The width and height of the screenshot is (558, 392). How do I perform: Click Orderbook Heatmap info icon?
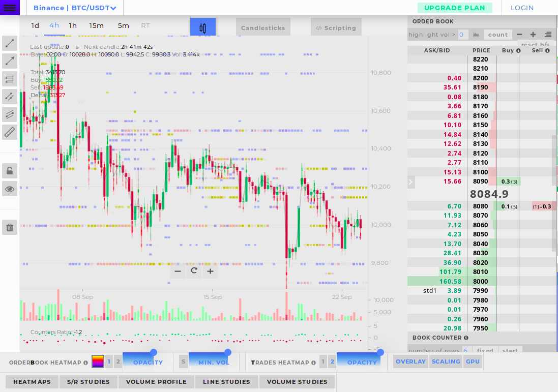[x=86, y=363]
